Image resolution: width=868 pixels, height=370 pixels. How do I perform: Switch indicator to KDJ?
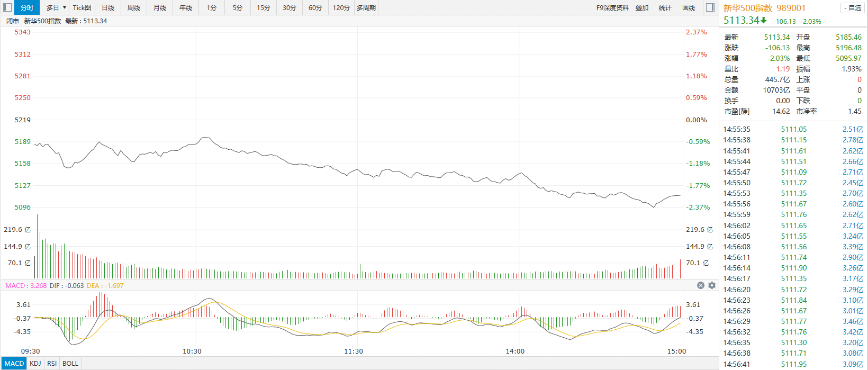(35, 363)
